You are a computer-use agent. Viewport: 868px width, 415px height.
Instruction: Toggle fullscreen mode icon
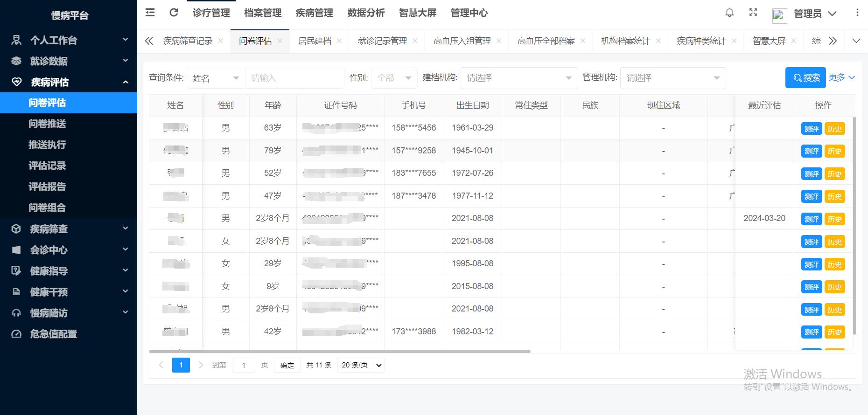[x=753, y=13]
